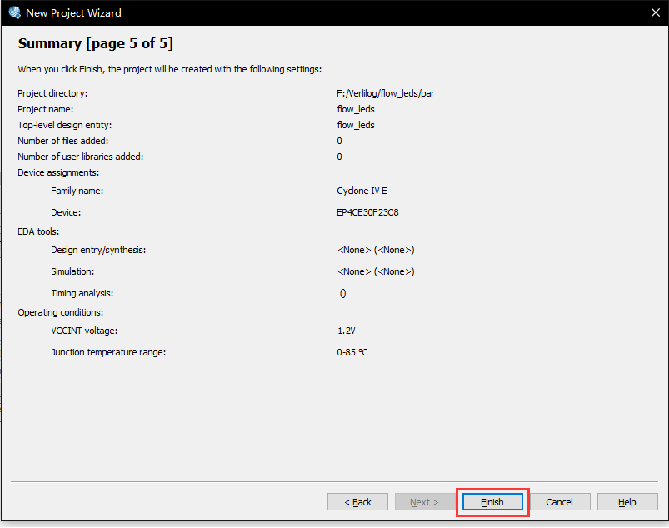Click the Junction temperature range value

pyautogui.click(x=352, y=352)
